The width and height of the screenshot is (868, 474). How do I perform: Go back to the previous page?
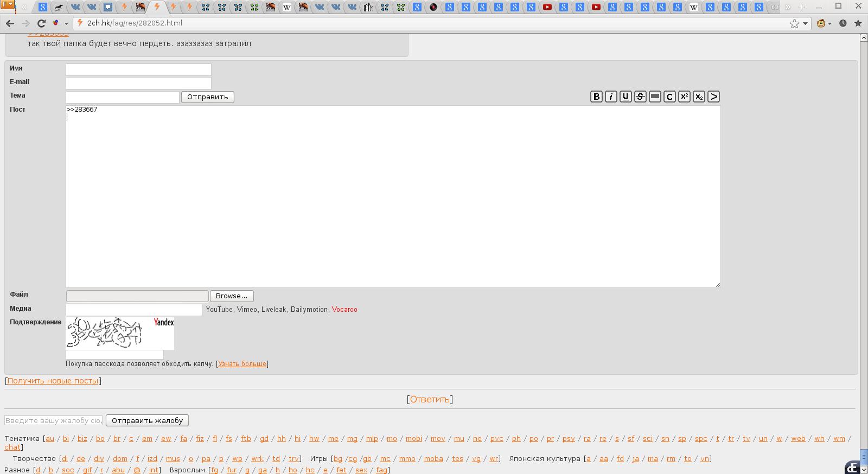(x=10, y=23)
